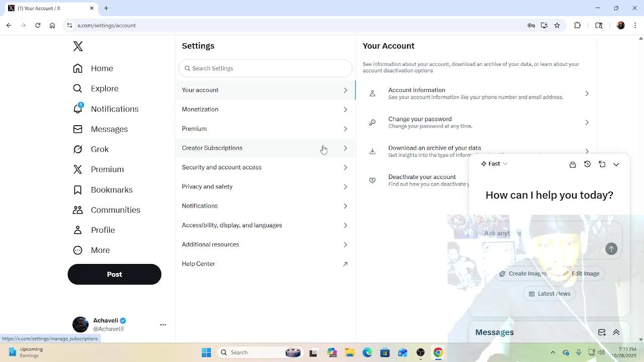644x362 pixels.
Task: Open the browser extensions puzzle icon
Action: pyautogui.click(x=578, y=25)
